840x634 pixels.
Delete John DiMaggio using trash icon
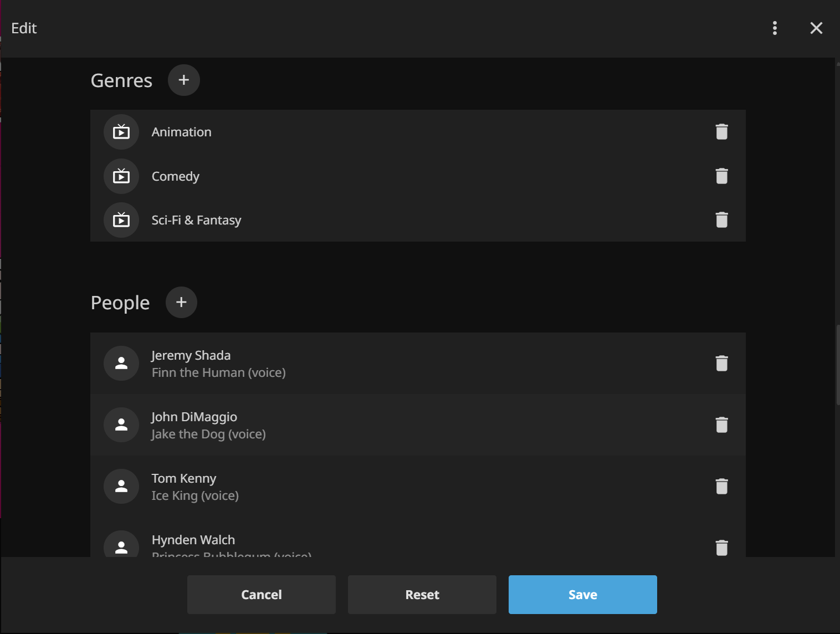[x=721, y=425]
